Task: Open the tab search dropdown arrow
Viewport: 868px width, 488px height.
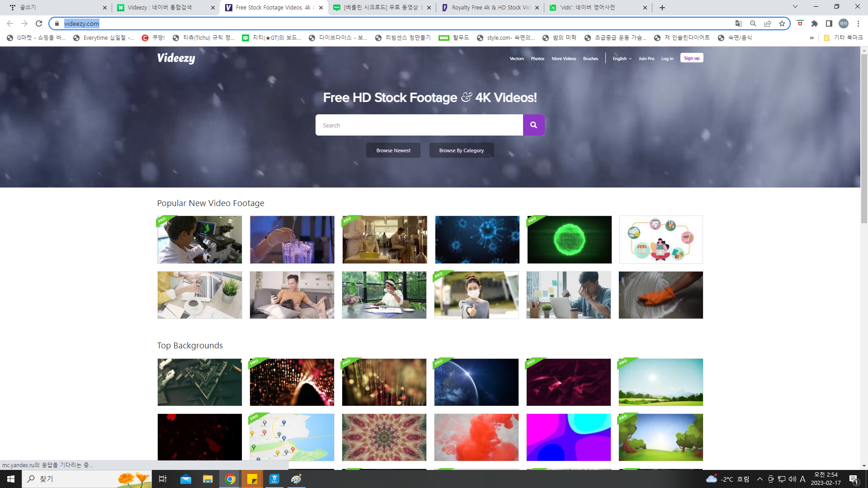Action: [795, 7]
